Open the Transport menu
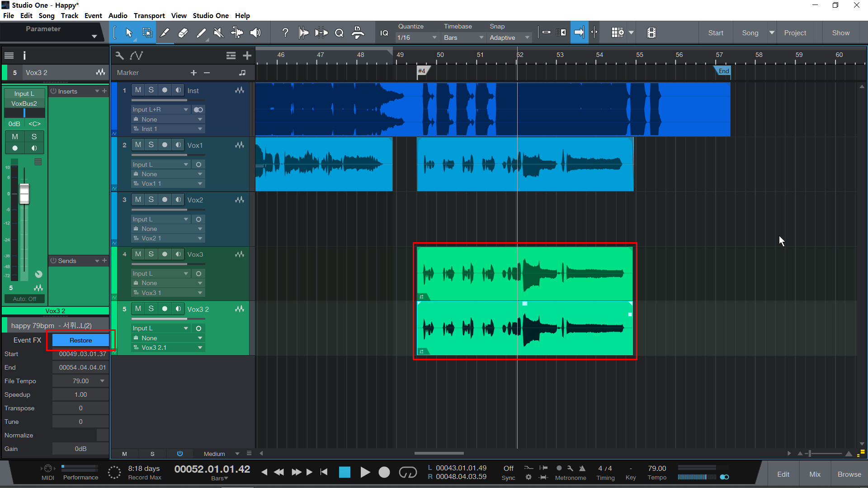The image size is (868, 488). [x=149, y=15]
